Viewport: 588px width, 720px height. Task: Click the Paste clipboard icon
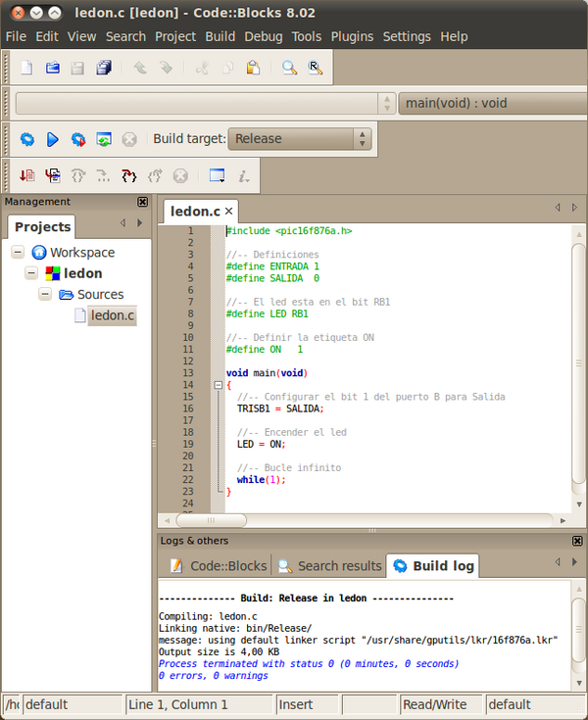point(253,69)
